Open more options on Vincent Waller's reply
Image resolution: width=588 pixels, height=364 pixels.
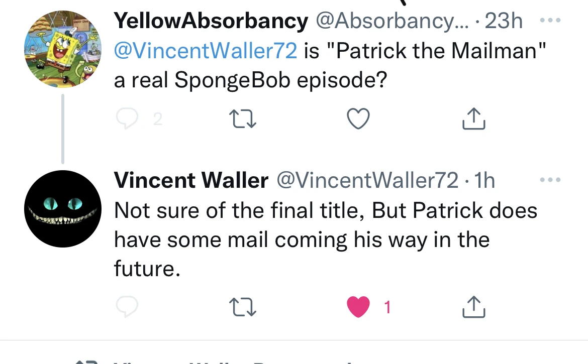(551, 179)
